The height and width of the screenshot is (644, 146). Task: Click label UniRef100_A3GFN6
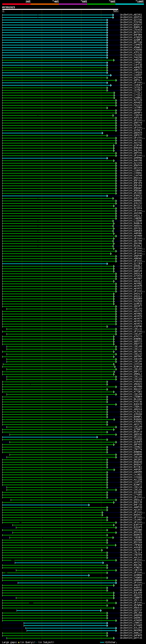click(x=131, y=326)
